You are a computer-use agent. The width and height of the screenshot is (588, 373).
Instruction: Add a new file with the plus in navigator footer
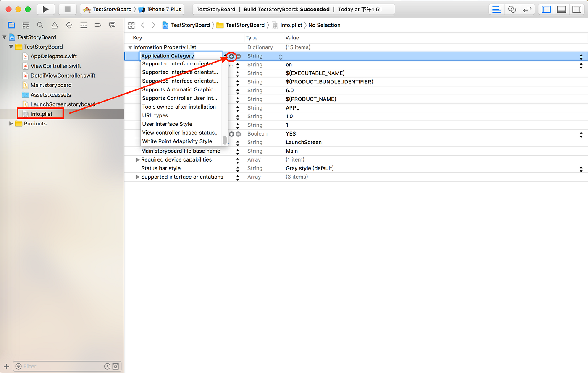[x=6, y=366]
